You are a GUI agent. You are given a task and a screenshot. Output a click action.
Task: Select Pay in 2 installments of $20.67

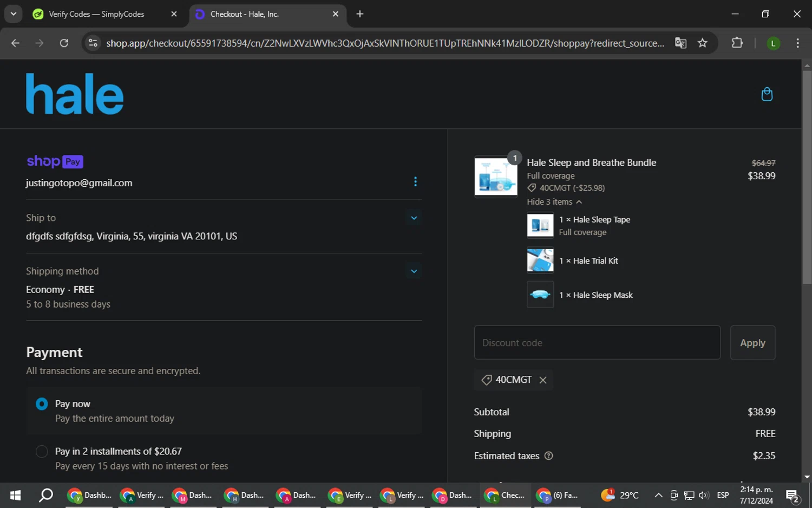pos(42,452)
